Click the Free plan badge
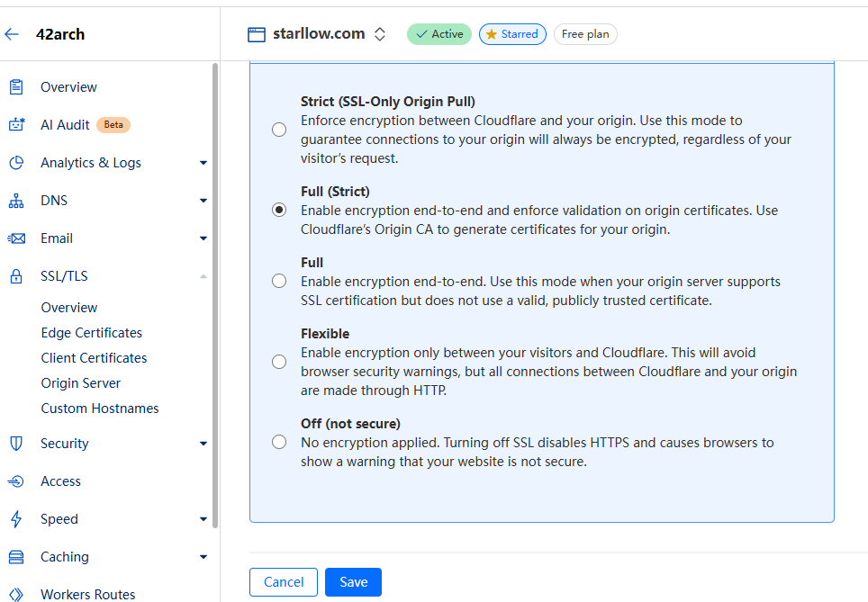Image resolution: width=868 pixels, height=602 pixels. click(x=585, y=34)
